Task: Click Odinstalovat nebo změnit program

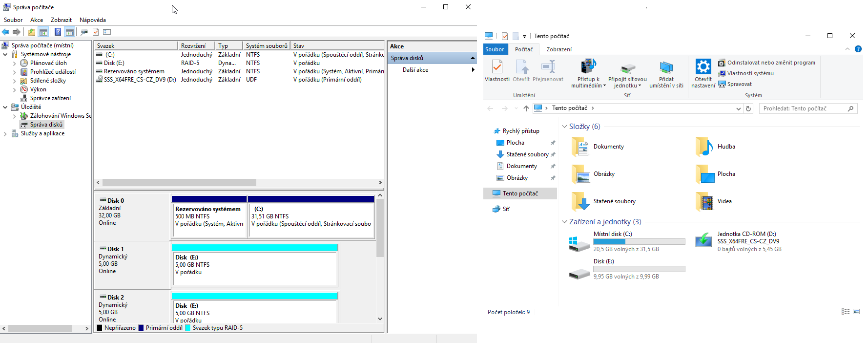Action: click(771, 63)
